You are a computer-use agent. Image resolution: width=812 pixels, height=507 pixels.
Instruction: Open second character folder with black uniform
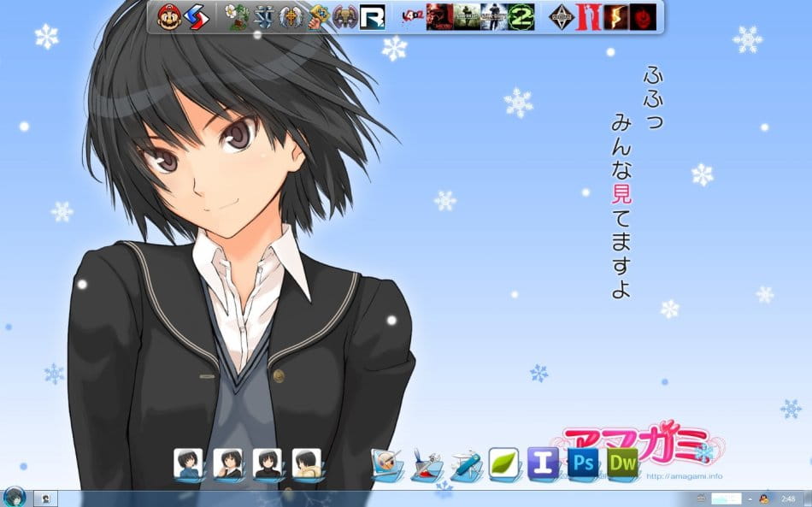click(x=228, y=465)
